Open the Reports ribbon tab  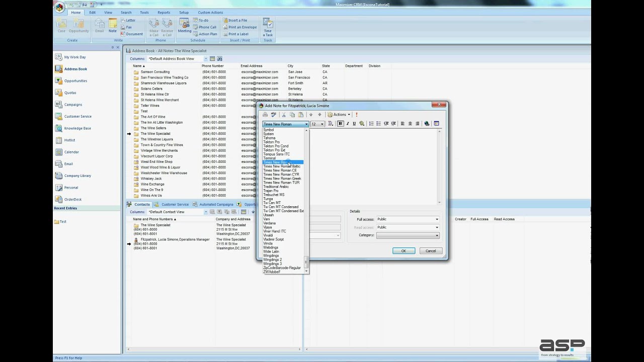(x=164, y=13)
